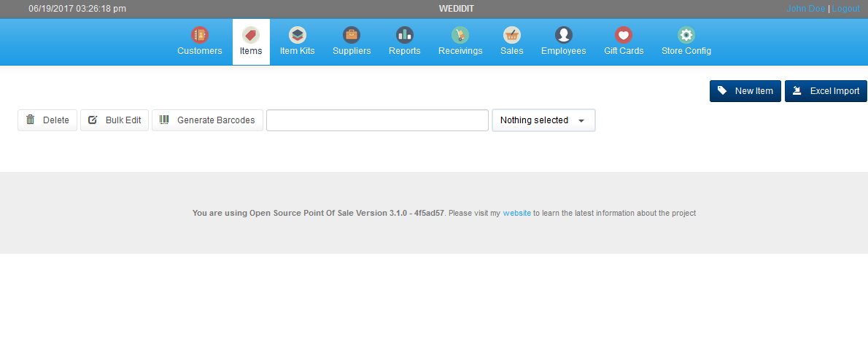Image resolution: width=868 pixels, height=363 pixels.
Task: Follow the website link in the footer
Action: click(517, 213)
